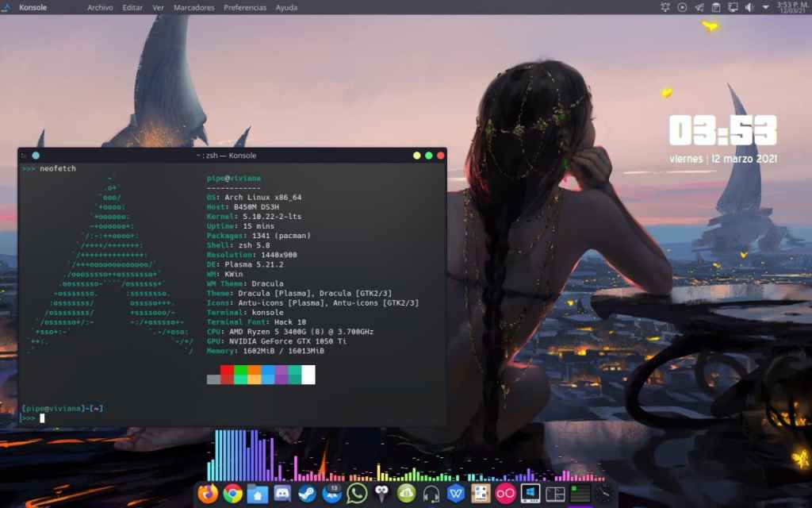The width and height of the screenshot is (812, 508).
Task: Click the pin button on Konsole titlebar
Action: click(36, 156)
